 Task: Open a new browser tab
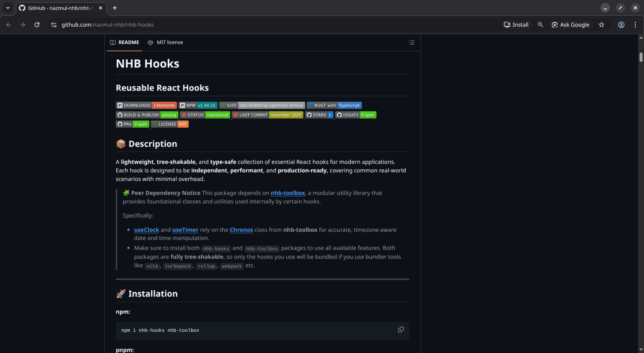click(115, 8)
